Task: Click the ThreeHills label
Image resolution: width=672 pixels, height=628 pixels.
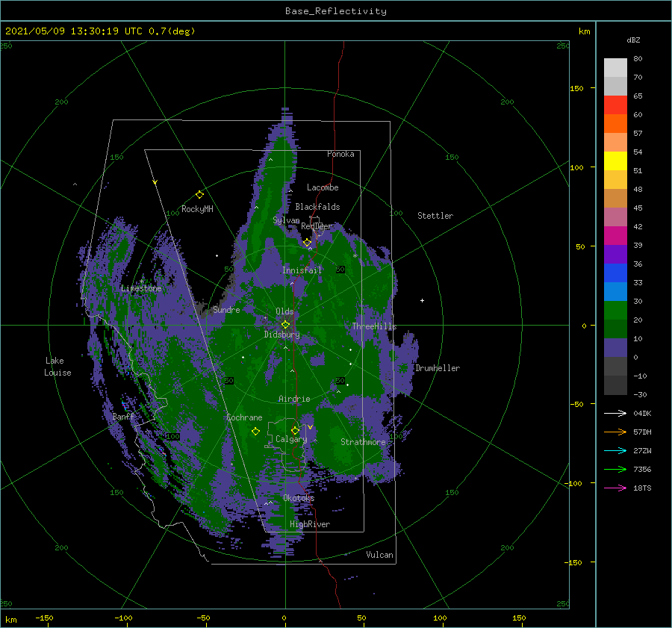Action: click(374, 326)
